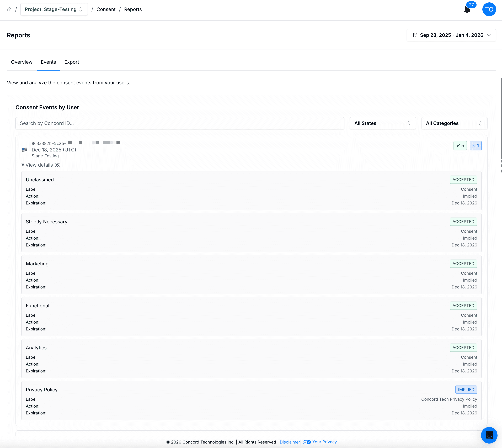The width and height of the screenshot is (502, 448).
Task: Open the Disclaimer link in footer
Action: pyautogui.click(x=290, y=442)
